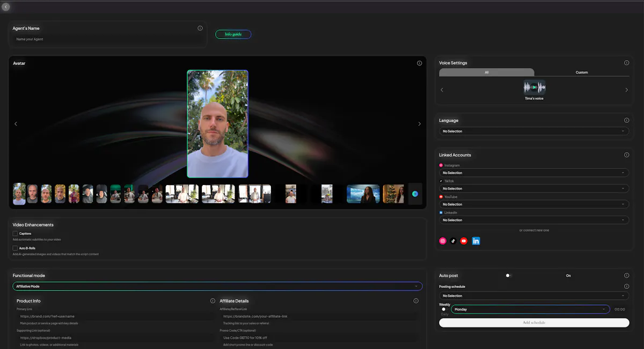The width and height of the screenshot is (644, 349).
Task: Open the Monday weekday dropdown
Action: (x=530, y=309)
